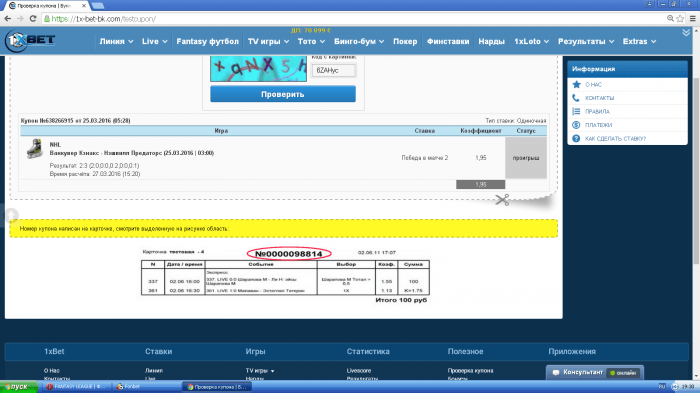Click the captcha code input field
The width and height of the screenshot is (700, 393).
(333, 70)
